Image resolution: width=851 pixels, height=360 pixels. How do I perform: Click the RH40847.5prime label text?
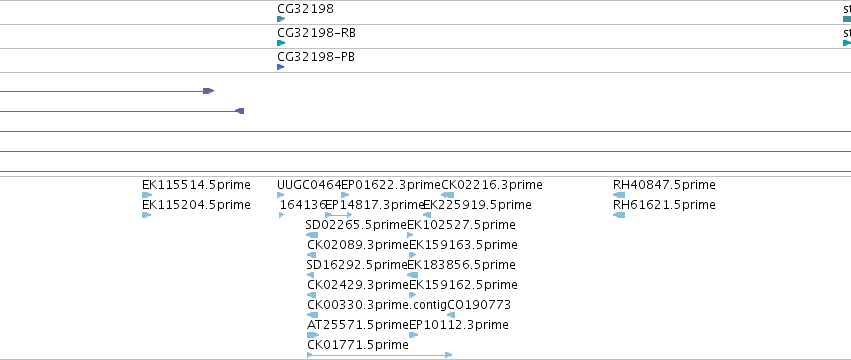click(x=664, y=185)
